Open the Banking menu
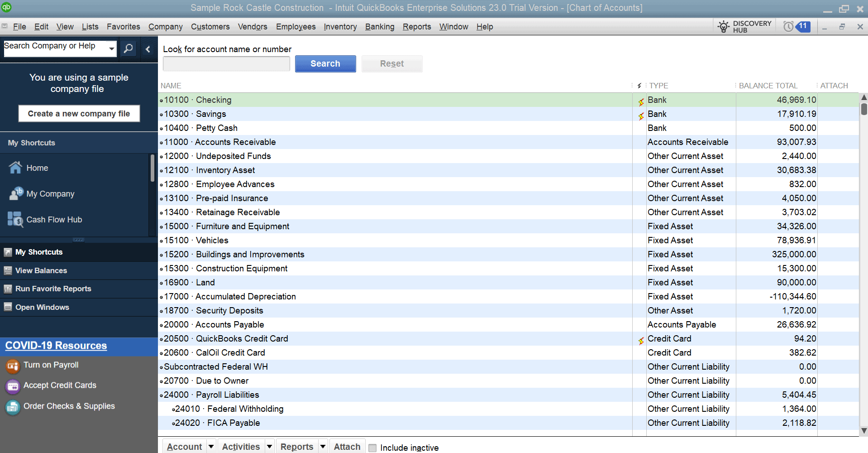868x453 pixels. 380,27
